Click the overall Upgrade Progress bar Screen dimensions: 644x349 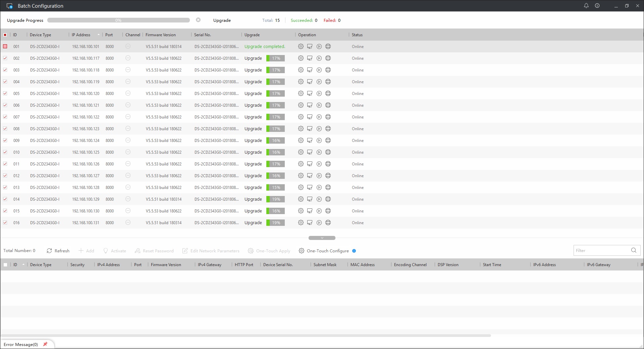point(118,20)
